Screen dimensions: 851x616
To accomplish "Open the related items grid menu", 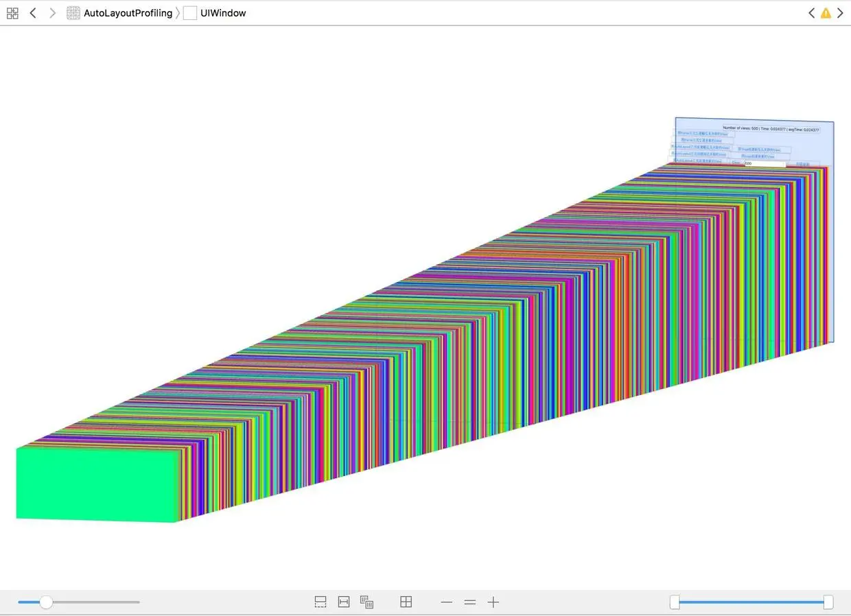I will [x=12, y=13].
